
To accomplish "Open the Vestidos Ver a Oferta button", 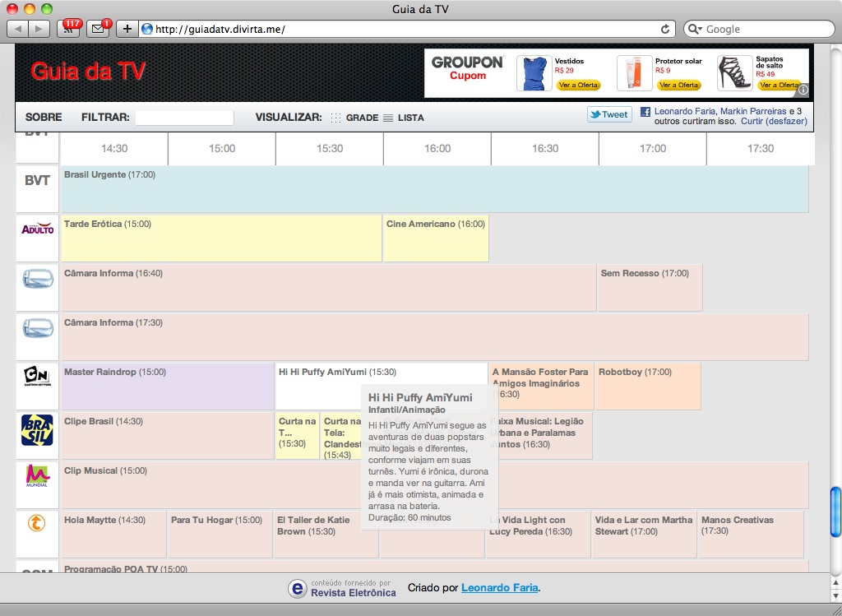I will [x=577, y=85].
